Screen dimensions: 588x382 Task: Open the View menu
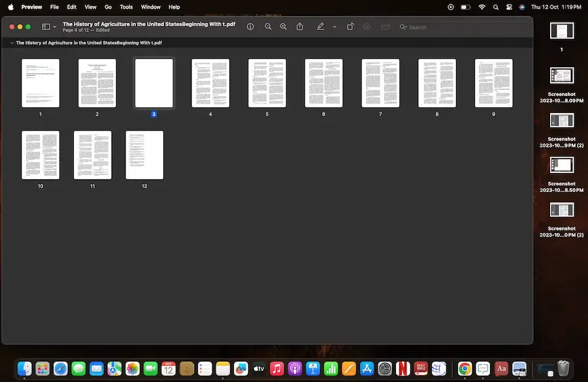[90, 7]
